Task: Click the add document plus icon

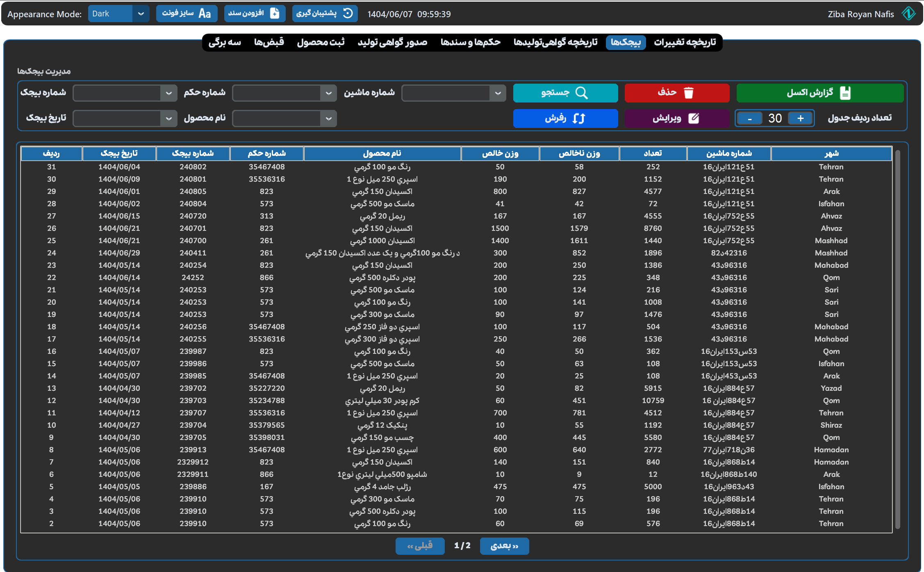Action: pos(275,14)
